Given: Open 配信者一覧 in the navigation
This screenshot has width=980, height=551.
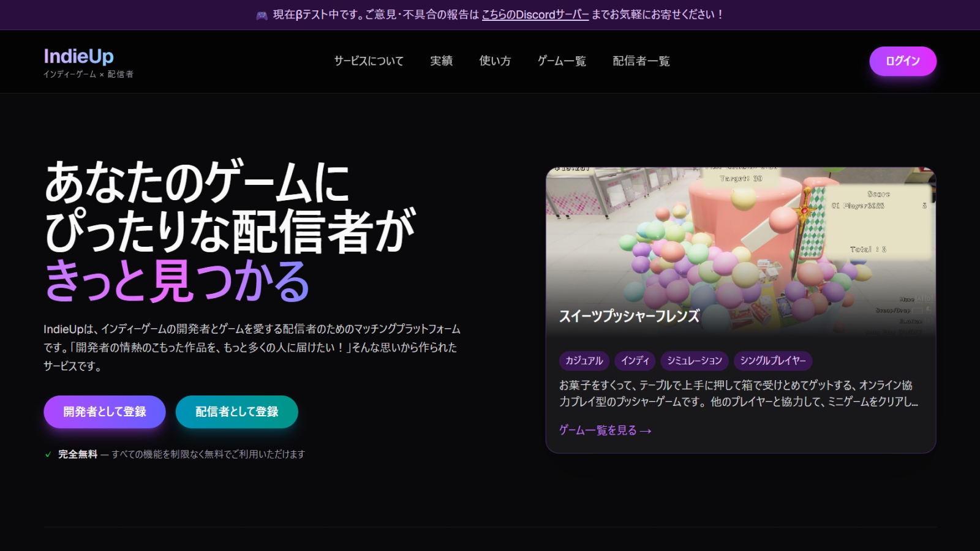Looking at the screenshot, I should coord(639,61).
